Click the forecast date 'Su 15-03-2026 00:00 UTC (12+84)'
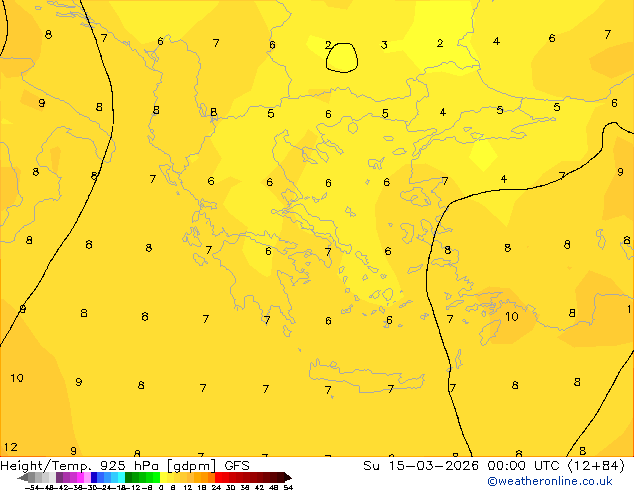The width and height of the screenshot is (634, 490). (x=494, y=465)
